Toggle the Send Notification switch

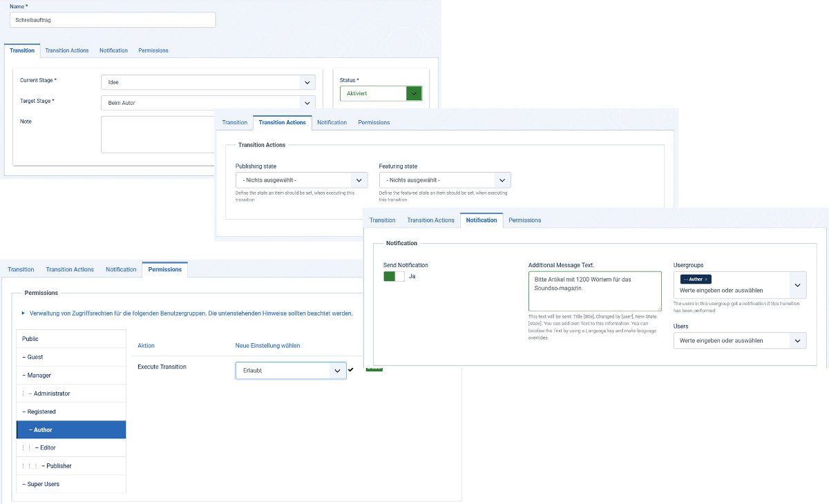click(x=394, y=276)
